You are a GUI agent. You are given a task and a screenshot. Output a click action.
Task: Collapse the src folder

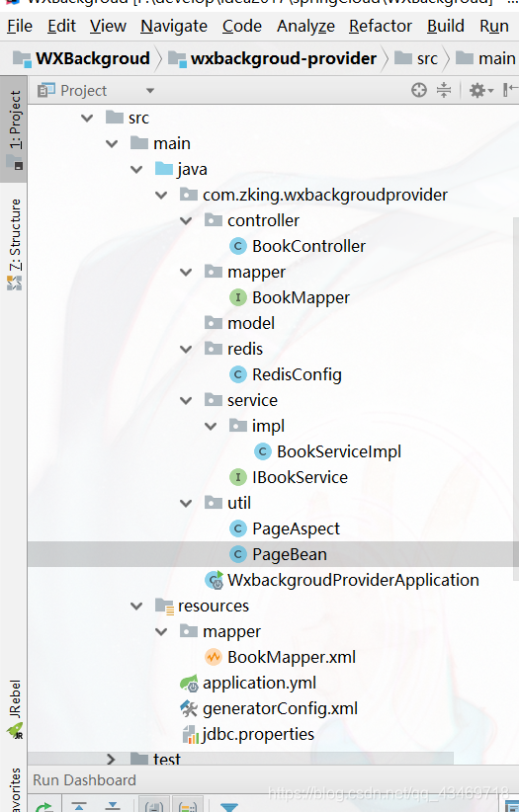87,119
